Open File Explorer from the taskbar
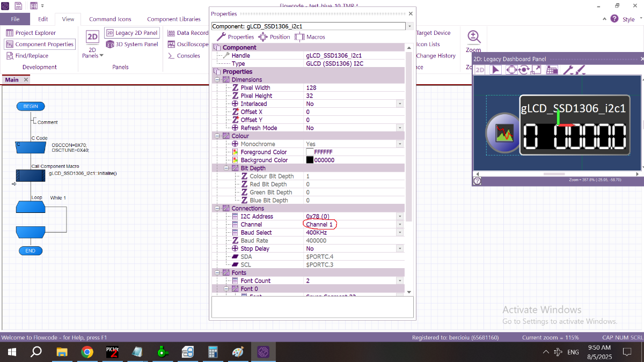 (x=62, y=352)
